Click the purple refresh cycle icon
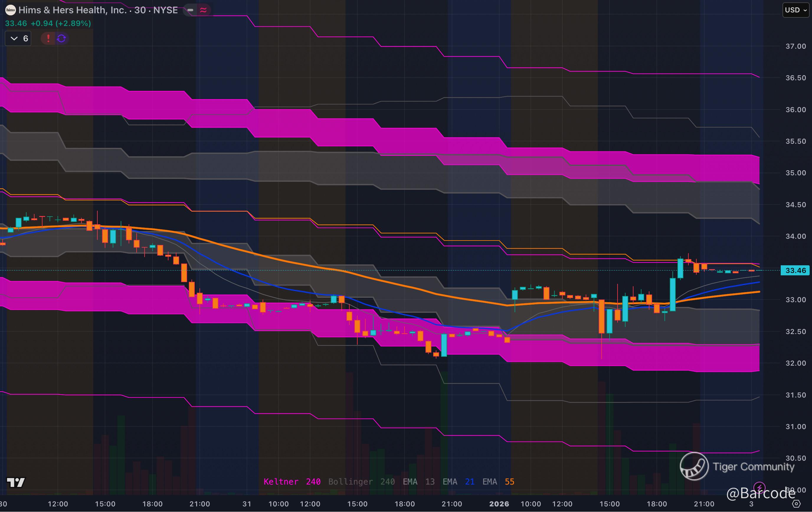 click(61, 38)
